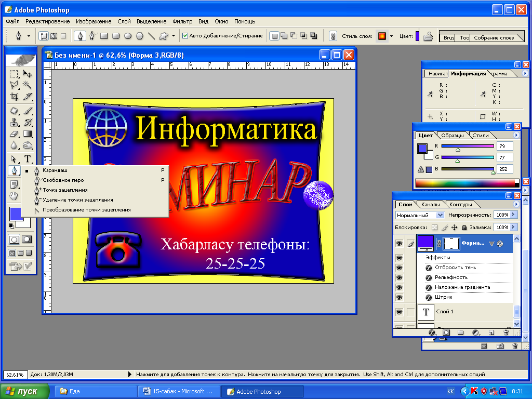Select the Hand tool
Image resolution: width=532 pixels, height=399 pixels.
[14, 196]
